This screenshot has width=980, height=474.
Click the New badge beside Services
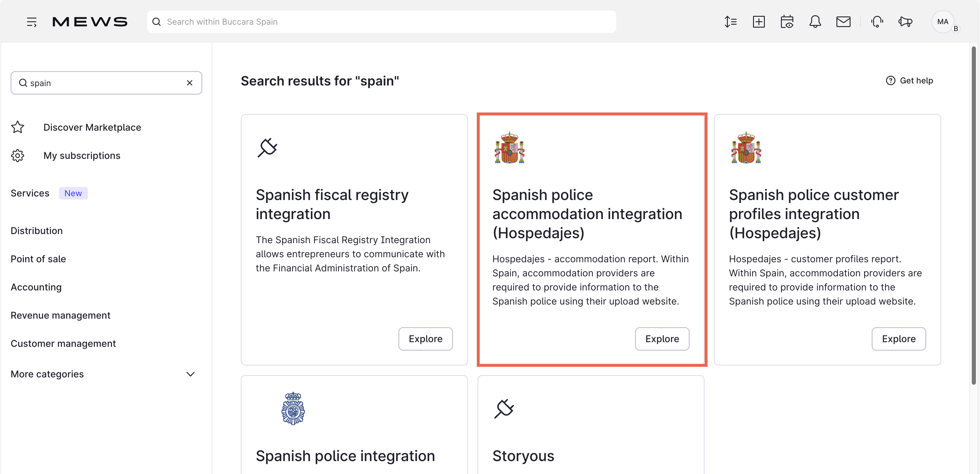[x=73, y=193]
